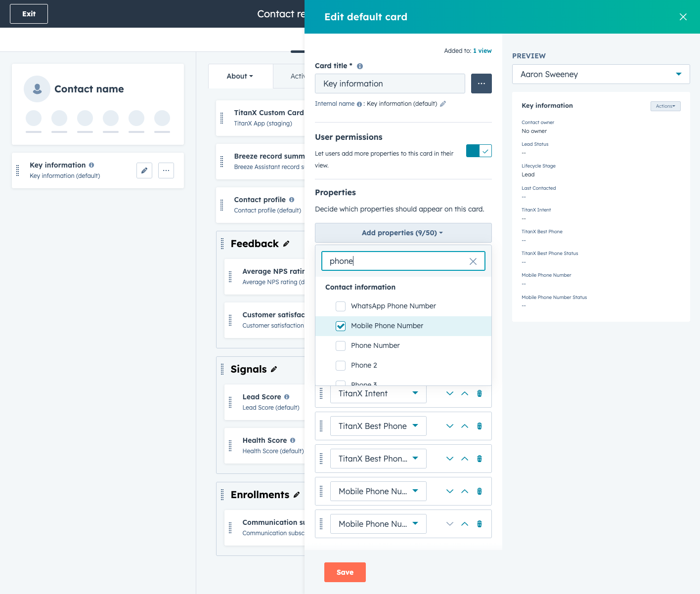Edit the Key information card via pencil button
Viewport: 700px width, 594px height.
click(x=144, y=170)
